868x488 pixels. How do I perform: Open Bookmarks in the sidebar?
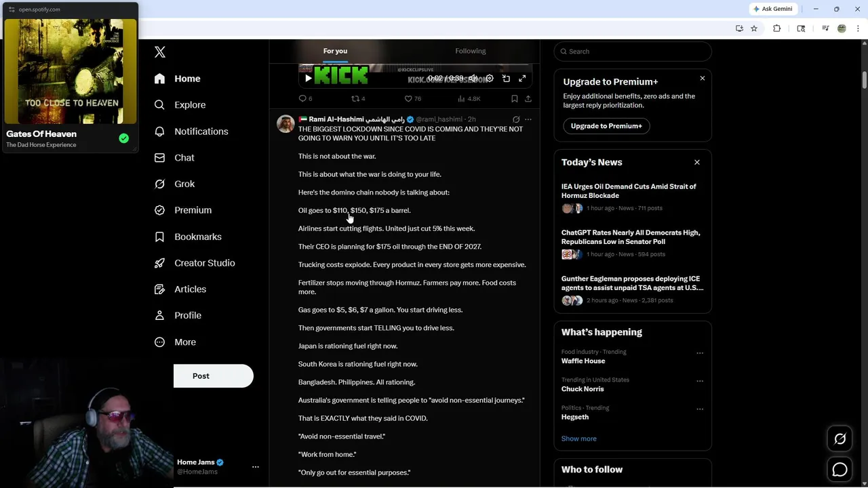pyautogui.click(x=188, y=237)
